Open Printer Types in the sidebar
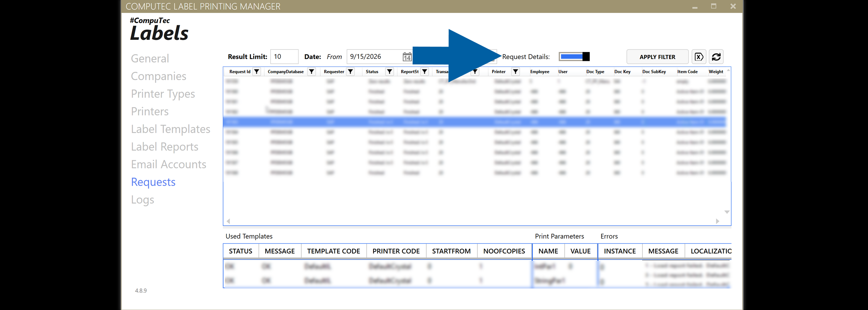The image size is (868, 310). click(x=163, y=94)
